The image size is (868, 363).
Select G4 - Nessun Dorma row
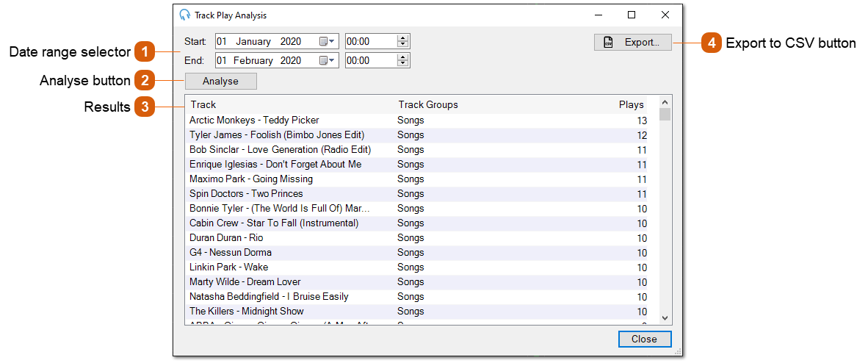(x=416, y=253)
